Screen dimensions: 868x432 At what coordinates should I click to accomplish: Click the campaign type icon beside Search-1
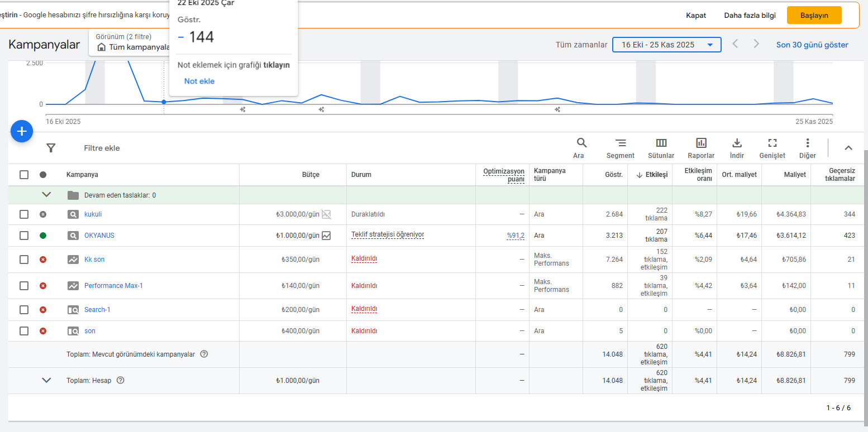(x=73, y=310)
